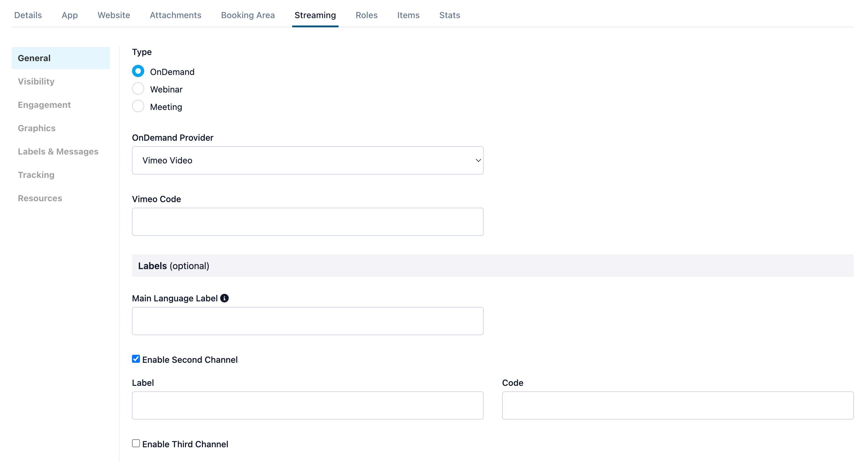The image size is (868, 462).
Task: Open Labels & Messages section
Action: point(58,151)
